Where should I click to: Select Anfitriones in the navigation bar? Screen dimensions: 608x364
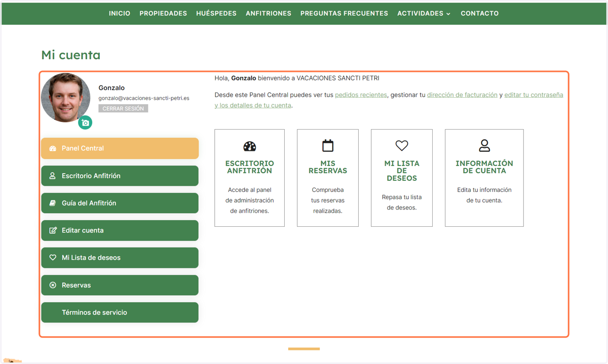pyautogui.click(x=269, y=14)
